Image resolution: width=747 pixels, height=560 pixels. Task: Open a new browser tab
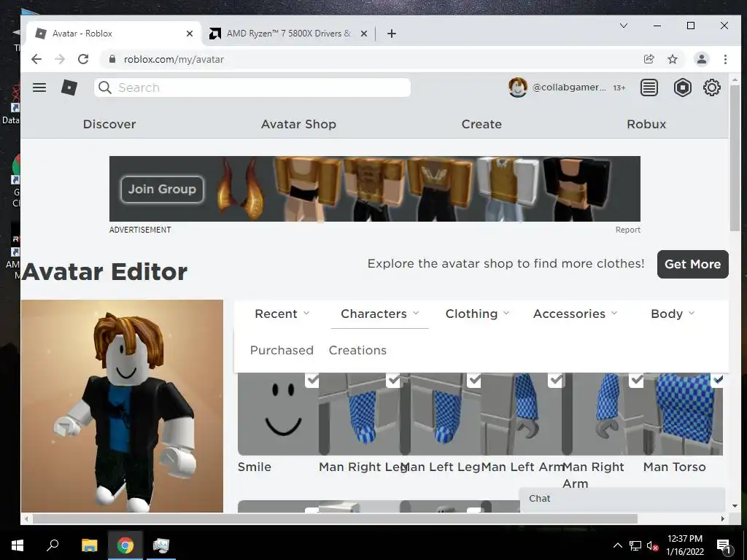click(392, 34)
